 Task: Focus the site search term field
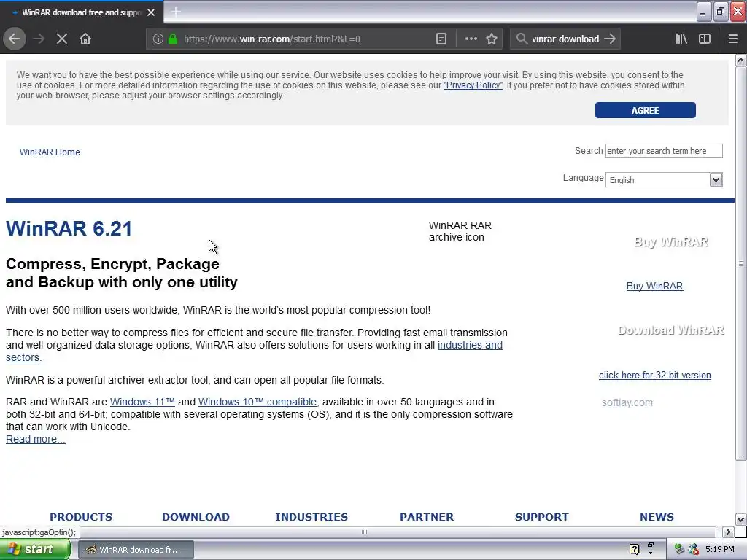coord(664,150)
